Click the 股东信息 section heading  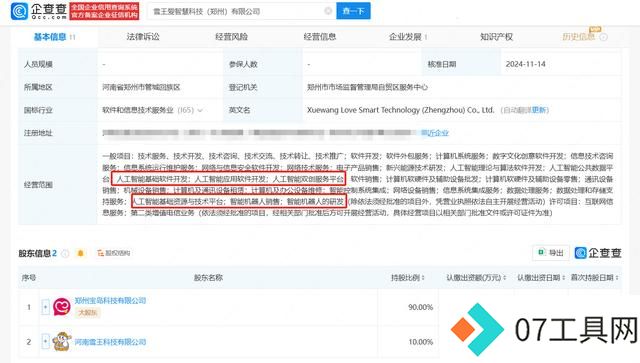pos(38,254)
